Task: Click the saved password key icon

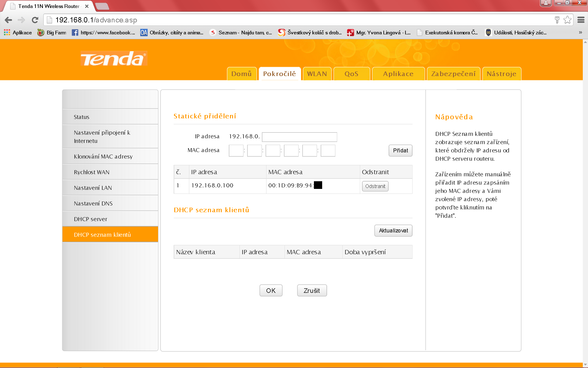Action: pyautogui.click(x=557, y=20)
